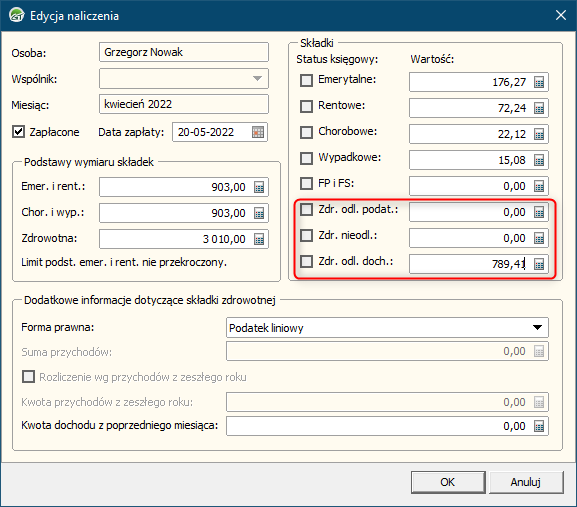Viewport: 577px width, 507px height.
Task: Close the Edycja naliczenia dialog
Action: [561, 15]
